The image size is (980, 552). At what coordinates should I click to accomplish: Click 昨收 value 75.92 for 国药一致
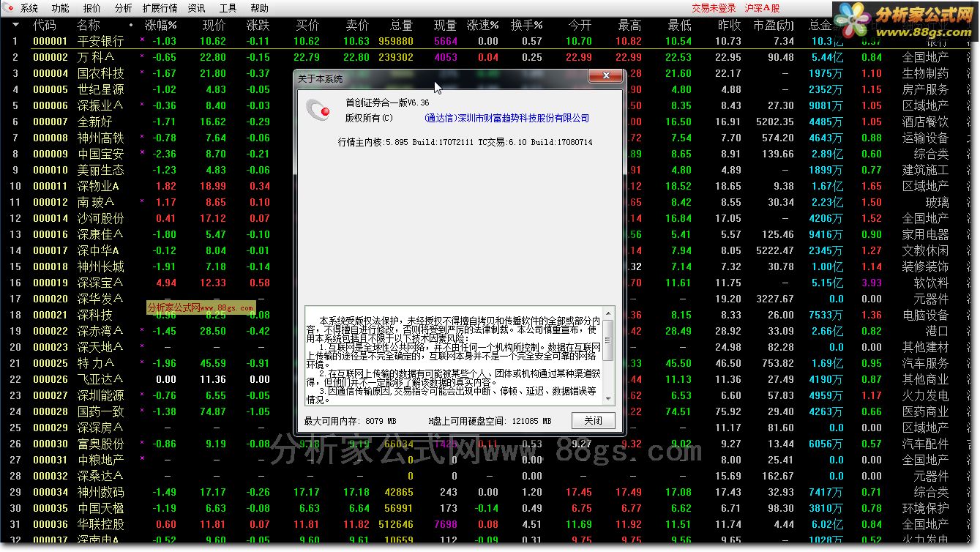pos(727,411)
